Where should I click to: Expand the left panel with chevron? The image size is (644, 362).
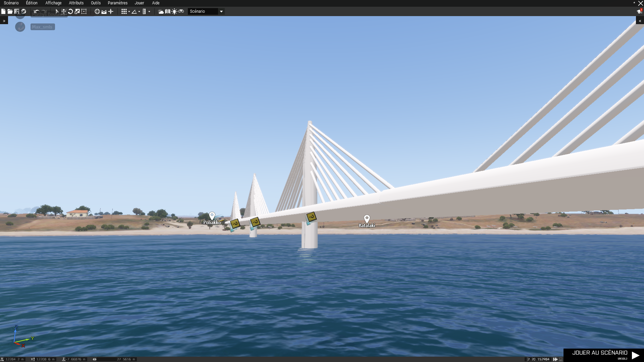click(x=4, y=21)
